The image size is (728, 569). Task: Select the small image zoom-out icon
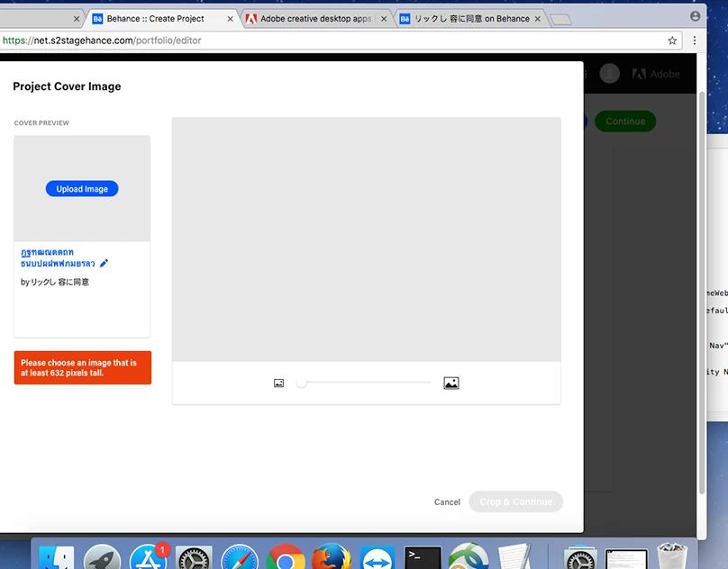[x=279, y=382]
